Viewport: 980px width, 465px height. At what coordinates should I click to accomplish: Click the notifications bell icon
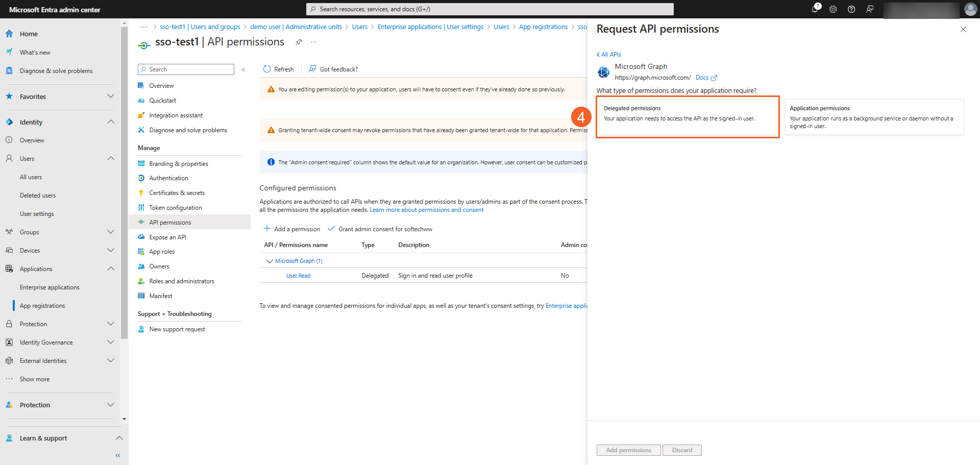(x=815, y=9)
